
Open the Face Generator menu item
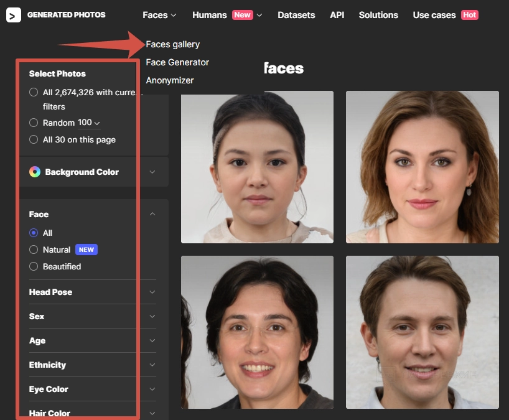177,62
